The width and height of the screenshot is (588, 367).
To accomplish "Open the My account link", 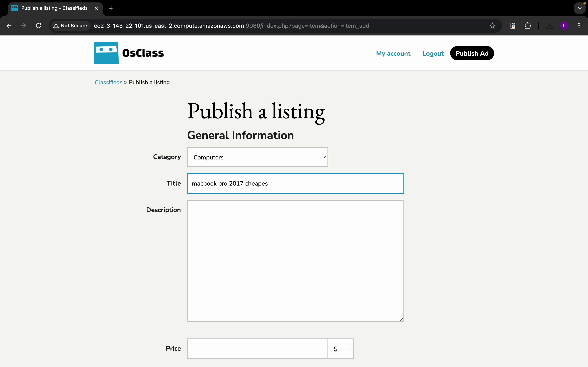I will (393, 53).
